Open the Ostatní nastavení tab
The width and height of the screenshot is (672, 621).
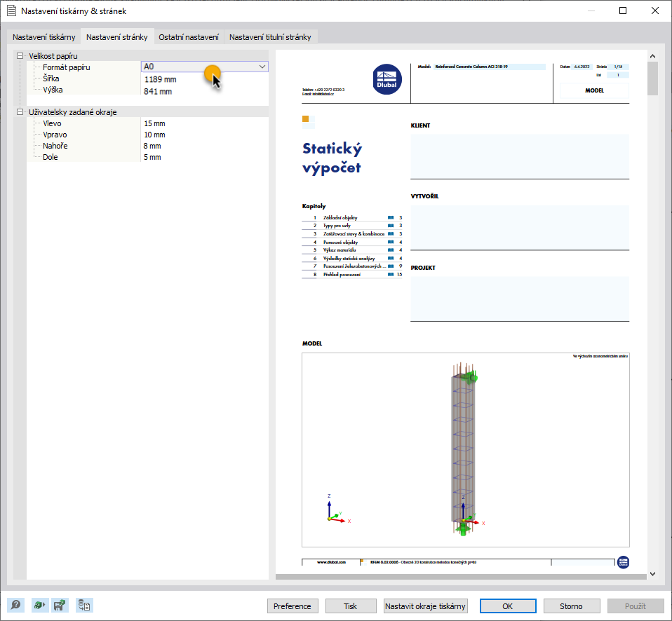coord(189,37)
